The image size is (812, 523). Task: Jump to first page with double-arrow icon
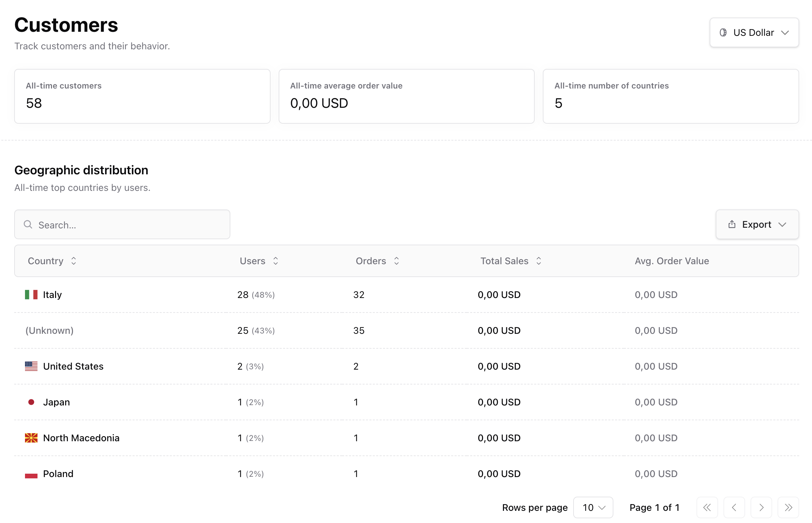707,507
